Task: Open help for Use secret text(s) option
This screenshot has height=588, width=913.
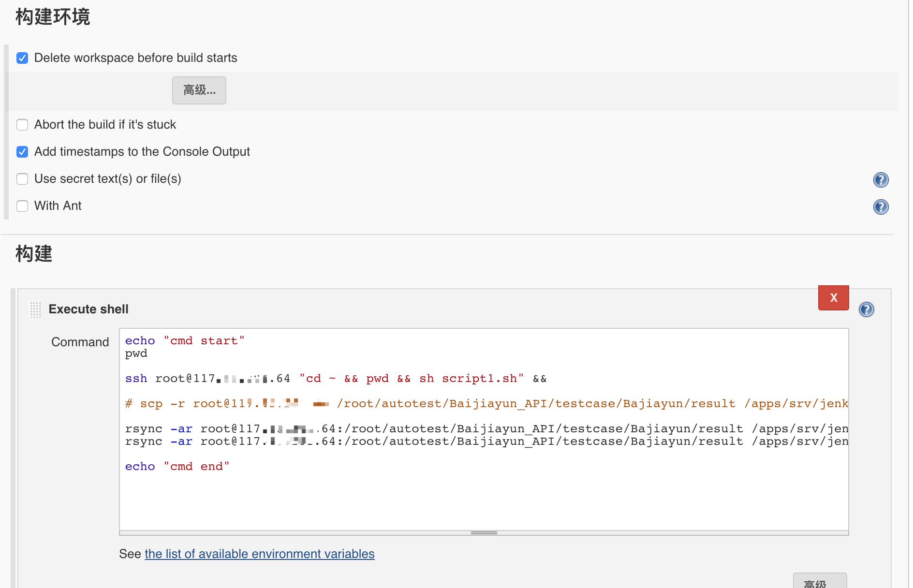Action: (881, 180)
